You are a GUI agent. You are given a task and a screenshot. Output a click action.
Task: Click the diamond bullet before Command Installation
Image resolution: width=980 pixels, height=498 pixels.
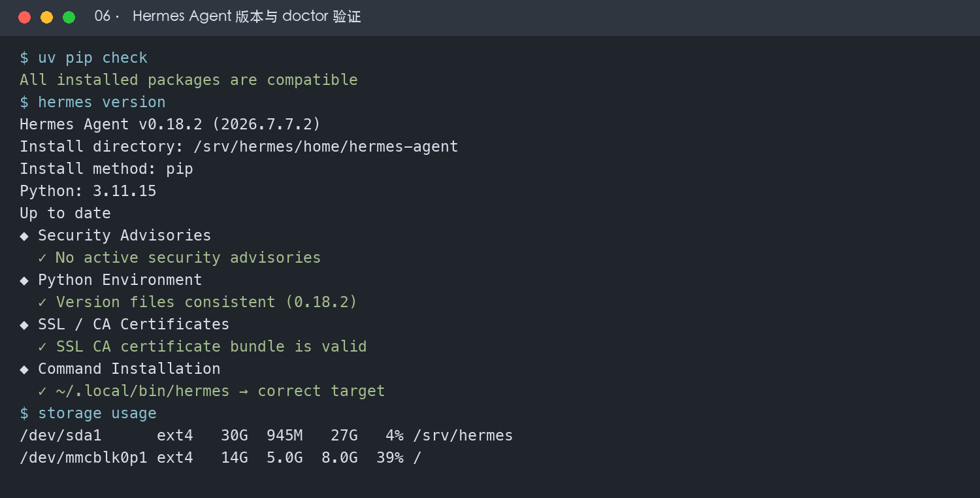[x=24, y=369]
